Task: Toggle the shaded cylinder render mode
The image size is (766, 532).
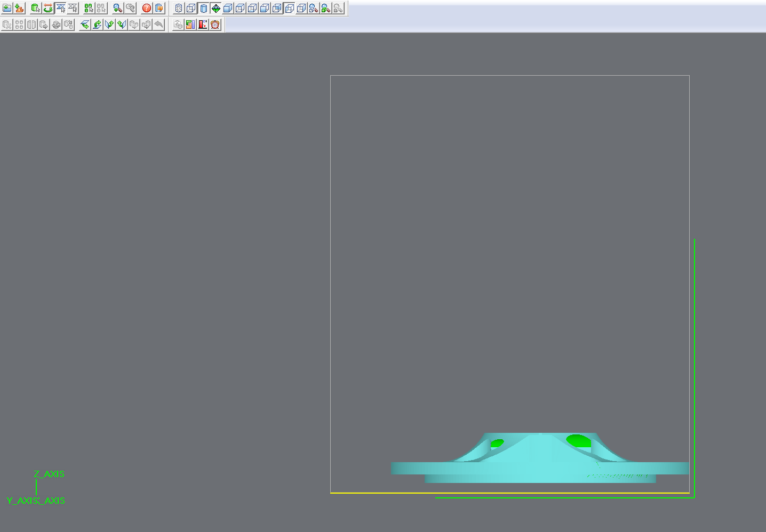Action: [203, 8]
